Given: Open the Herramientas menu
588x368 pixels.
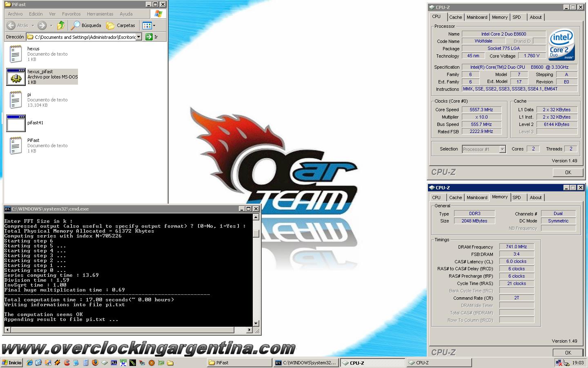Looking at the screenshot, I should pyautogui.click(x=100, y=14).
